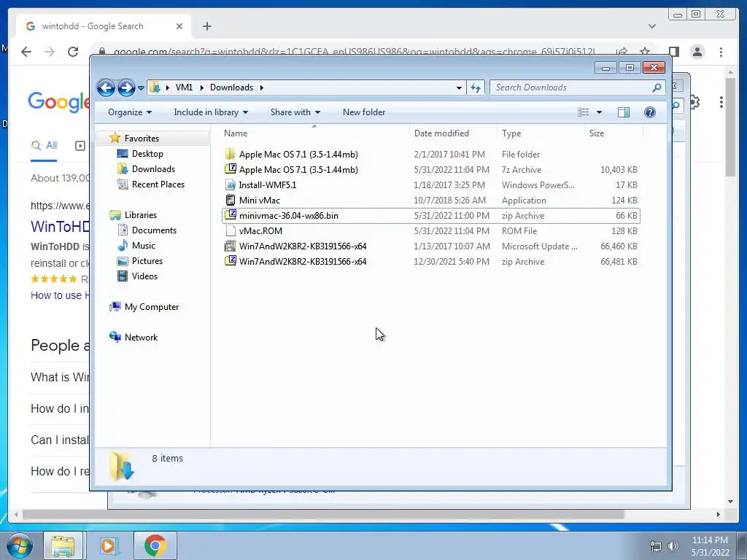The width and height of the screenshot is (747, 560).
Task: Open the Share with menu
Action: [295, 112]
